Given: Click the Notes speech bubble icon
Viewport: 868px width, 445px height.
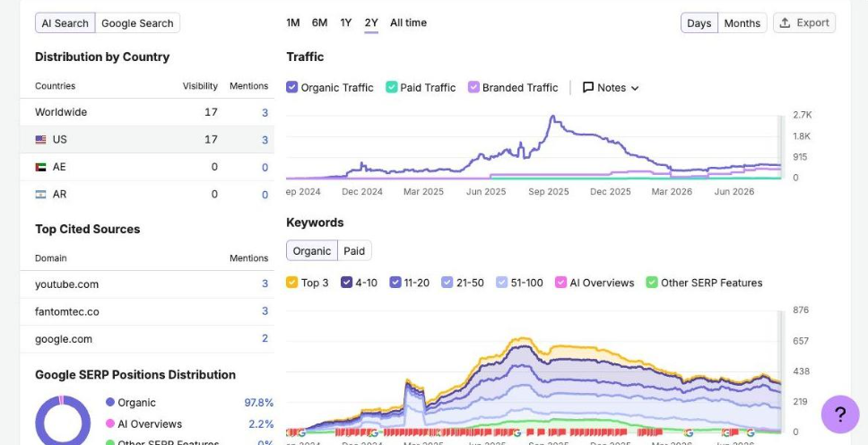Looking at the screenshot, I should pyautogui.click(x=588, y=88).
